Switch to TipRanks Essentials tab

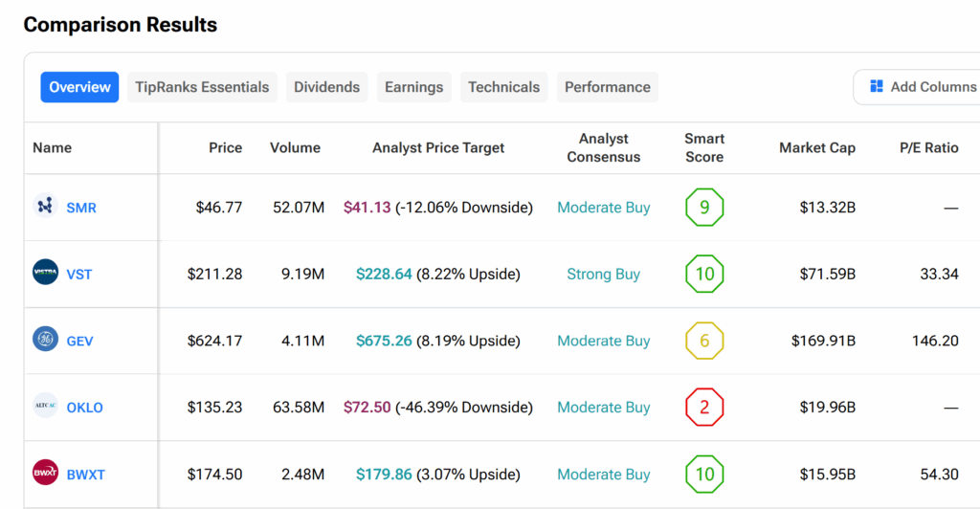click(x=202, y=87)
